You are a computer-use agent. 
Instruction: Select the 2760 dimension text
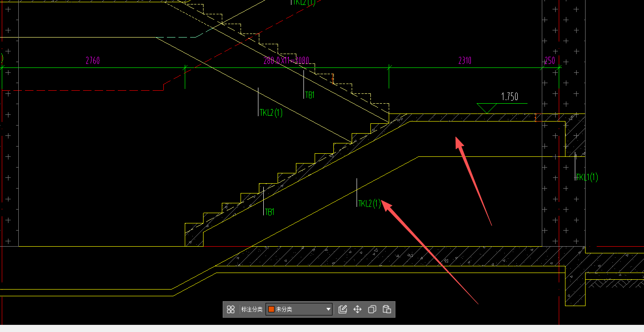[x=92, y=61]
